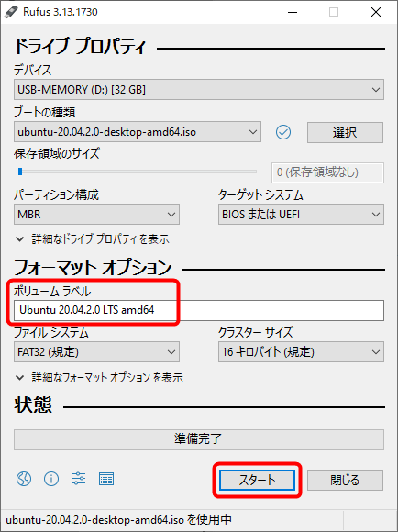Click the About info icon
Screen dimensions: 398x532
(51, 479)
